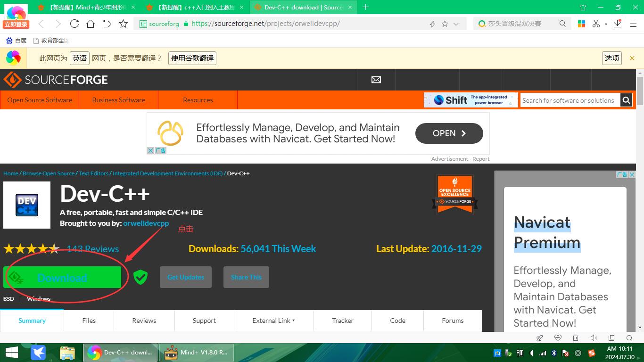Image resolution: width=644 pixels, height=362 pixels.
Task: Click the Windows Start button
Action: (12, 353)
